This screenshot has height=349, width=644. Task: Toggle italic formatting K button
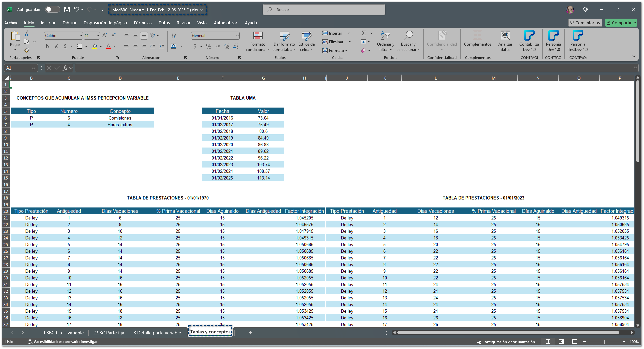pyautogui.click(x=56, y=46)
